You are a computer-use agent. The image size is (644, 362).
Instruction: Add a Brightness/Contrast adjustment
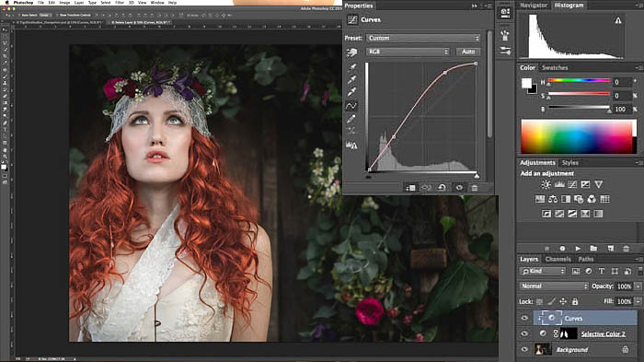point(546,184)
